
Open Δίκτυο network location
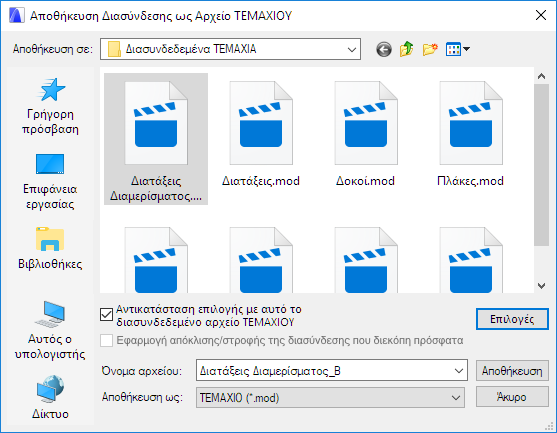(50, 397)
